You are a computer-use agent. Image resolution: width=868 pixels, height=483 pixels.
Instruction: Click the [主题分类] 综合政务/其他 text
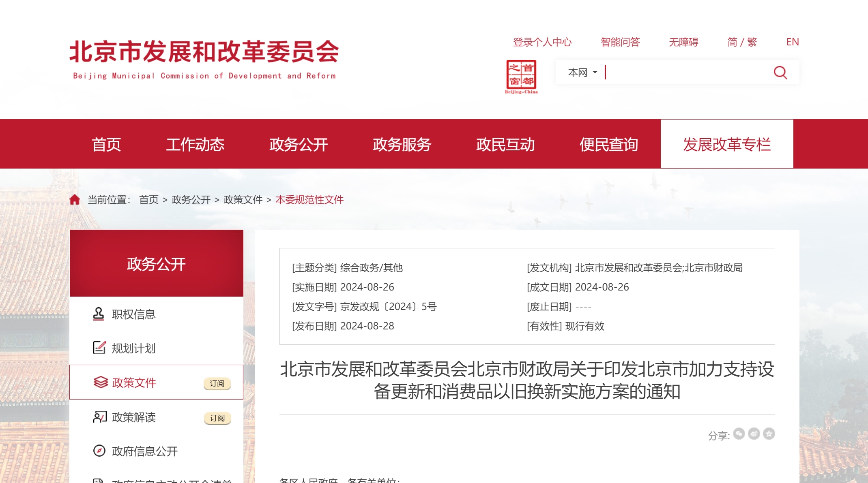pos(347,268)
